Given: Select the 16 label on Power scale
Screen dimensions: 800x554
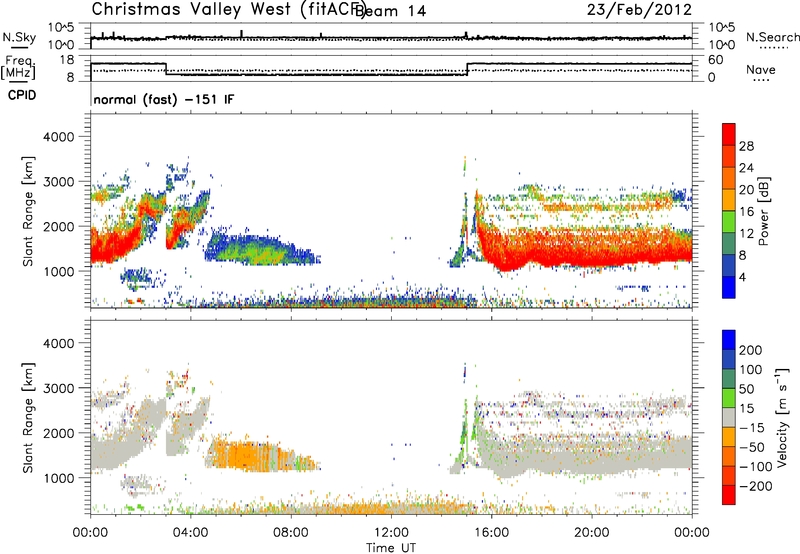Looking at the screenshot, I should pyautogui.click(x=746, y=212).
